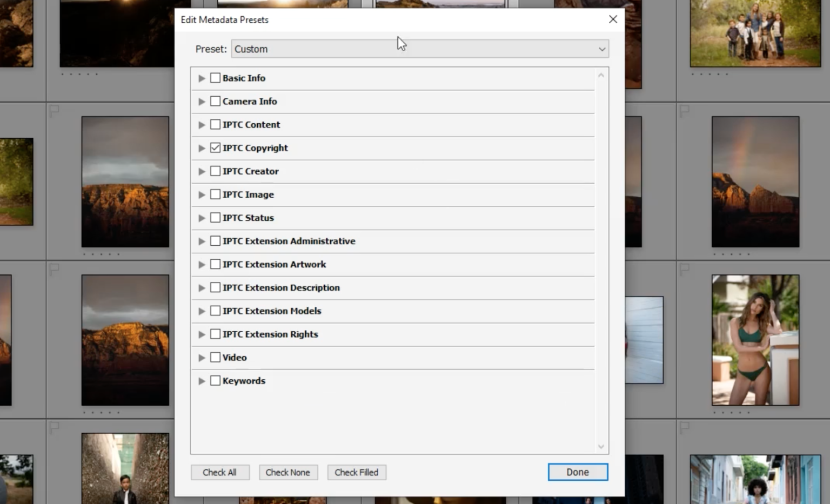This screenshot has width=830, height=504.
Task: Expand the Basic Info section triangle
Action: coord(202,78)
